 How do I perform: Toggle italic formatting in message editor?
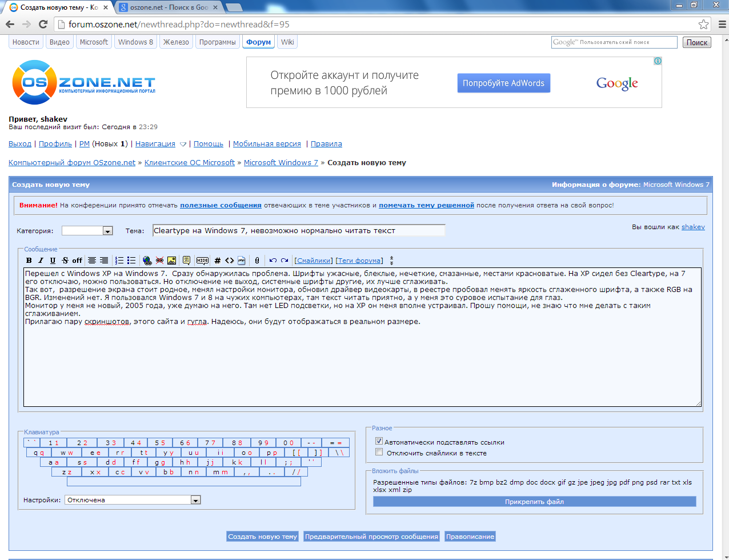tap(41, 261)
